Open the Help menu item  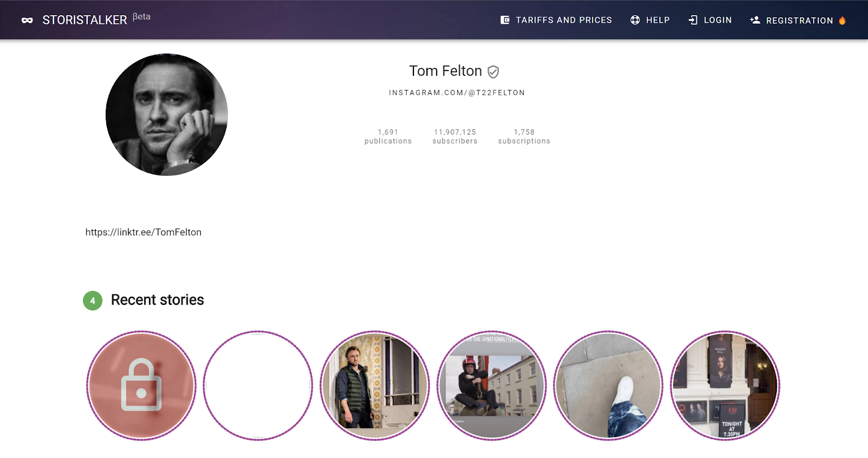coord(650,20)
